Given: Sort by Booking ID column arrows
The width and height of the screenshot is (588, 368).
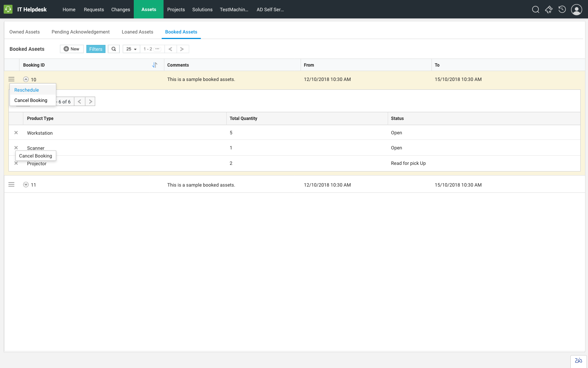Looking at the screenshot, I should point(155,65).
